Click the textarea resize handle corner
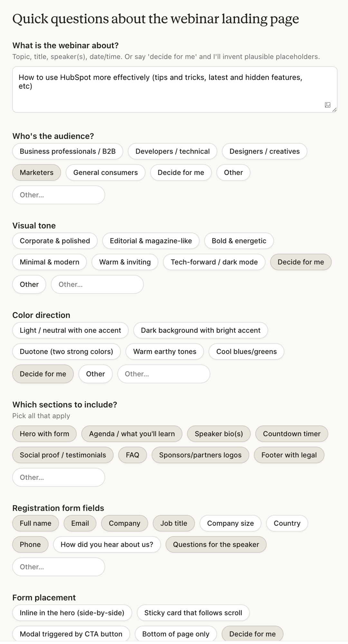 334,110
